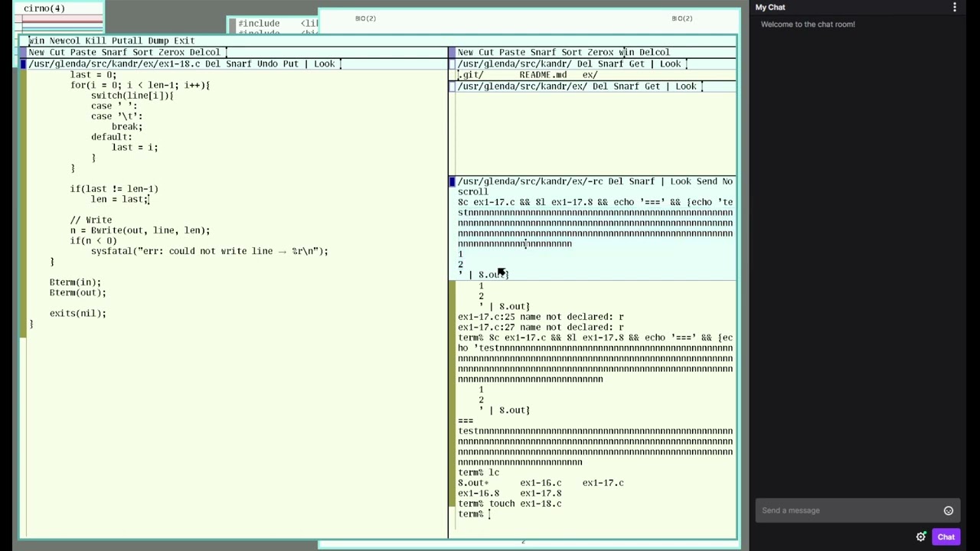Click Zerox in the left column tag
The image size is (980, 551).
[x=171, y=52]
